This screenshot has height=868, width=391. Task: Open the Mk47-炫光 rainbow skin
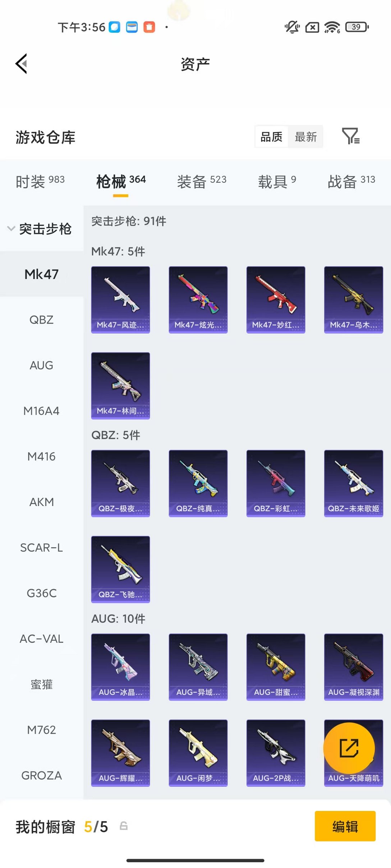(x=198, y=300)
